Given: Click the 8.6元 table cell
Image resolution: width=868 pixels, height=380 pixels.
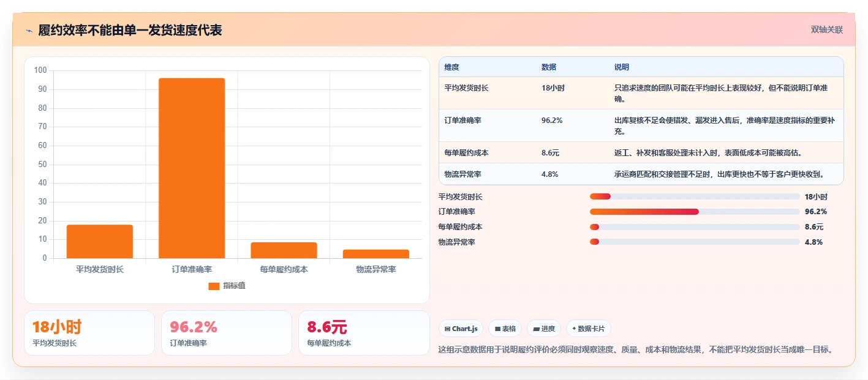Looking at the screenshot, I should tap(551, 153).
